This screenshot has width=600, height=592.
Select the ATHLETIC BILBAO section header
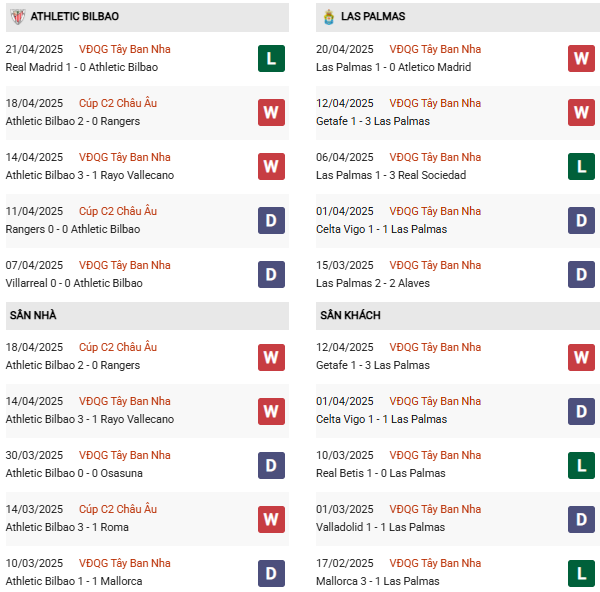pos(75,17)
